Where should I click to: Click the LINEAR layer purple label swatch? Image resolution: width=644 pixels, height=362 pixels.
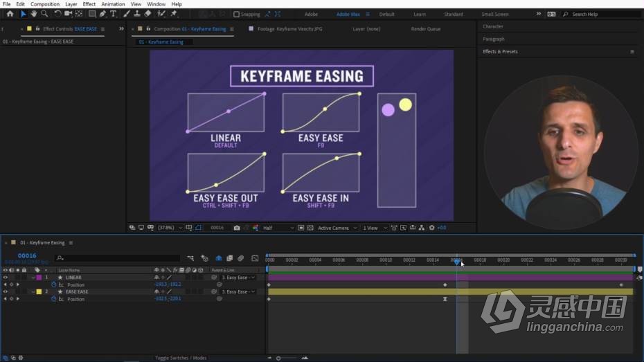[x=39, y=278]
